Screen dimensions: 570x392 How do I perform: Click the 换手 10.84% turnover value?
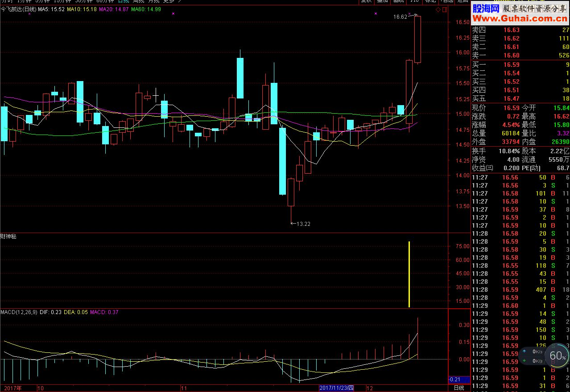click(508, 151)
